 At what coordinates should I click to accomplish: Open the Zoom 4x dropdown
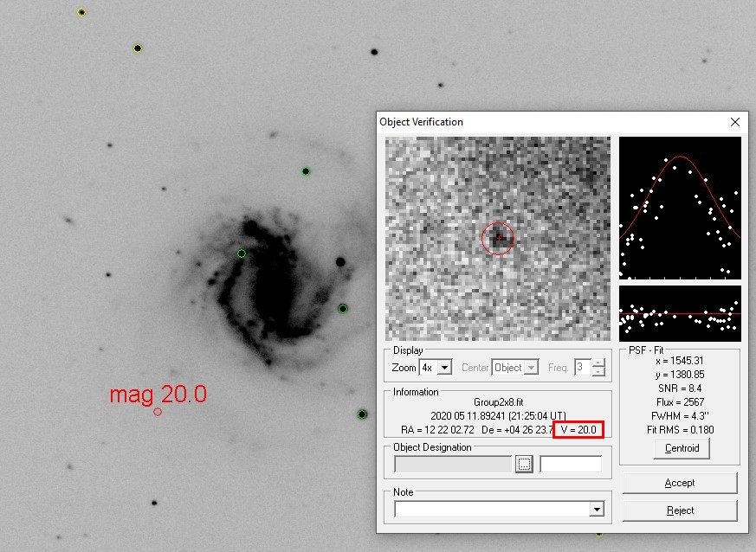coord(445,368)
